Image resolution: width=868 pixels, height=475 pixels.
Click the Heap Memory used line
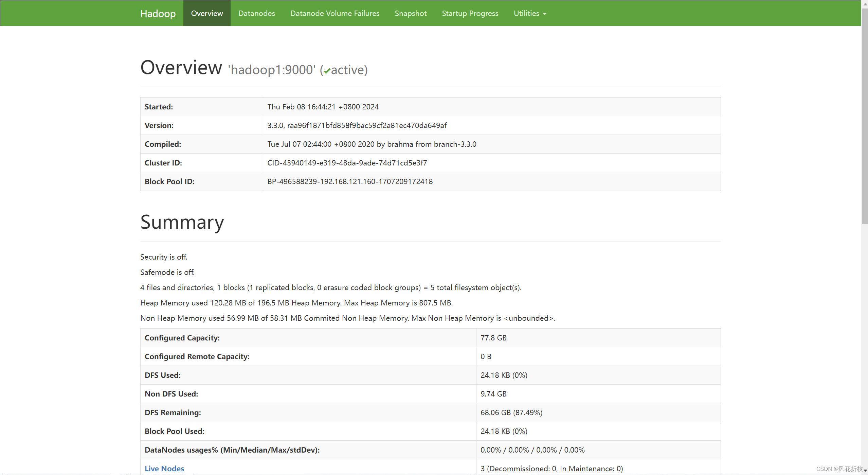tap(296, 303)
